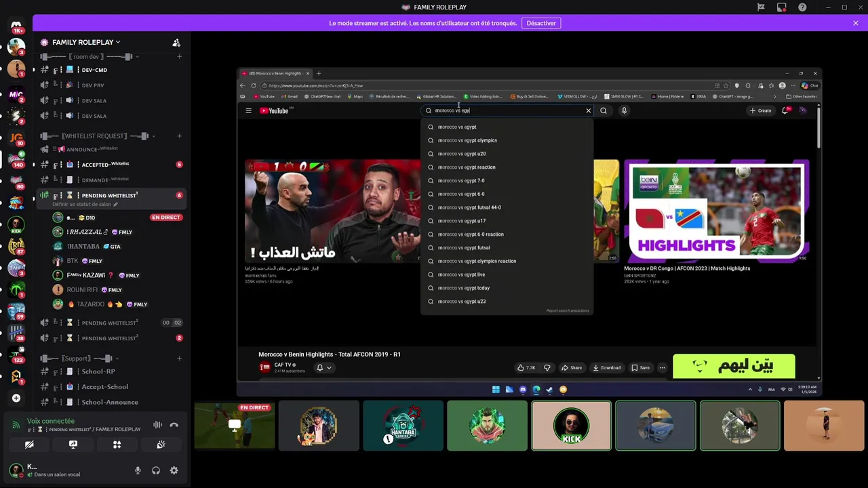
Task: Open Discord inbox icon in title bar
Action: coord(782,7)
